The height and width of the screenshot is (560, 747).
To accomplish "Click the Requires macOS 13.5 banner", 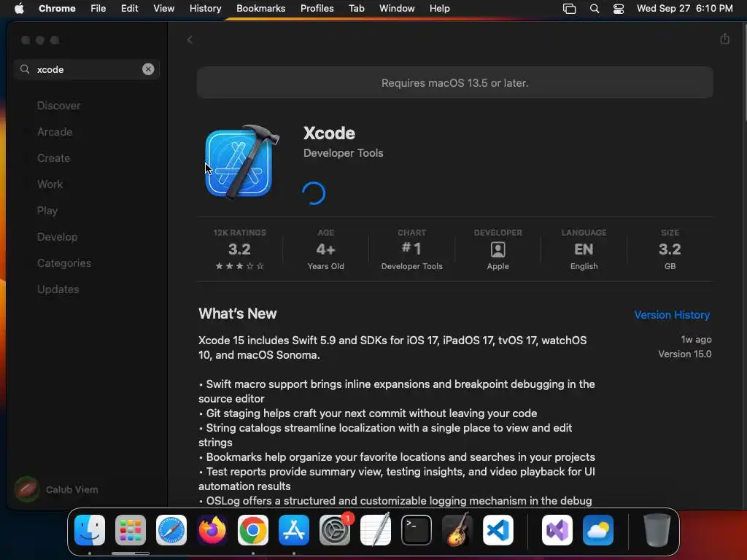I will pyautogui.click(x=455, y=83).
